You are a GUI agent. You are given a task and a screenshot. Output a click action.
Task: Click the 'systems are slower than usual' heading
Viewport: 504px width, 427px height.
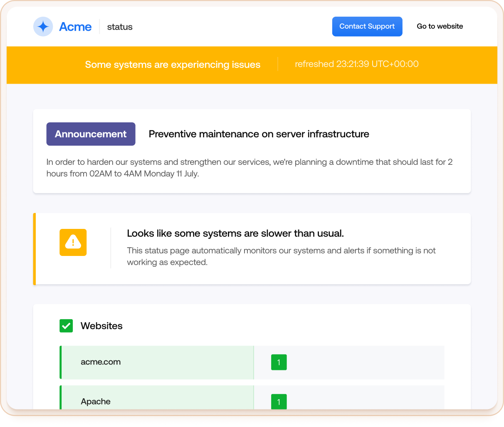coord(235,233)
